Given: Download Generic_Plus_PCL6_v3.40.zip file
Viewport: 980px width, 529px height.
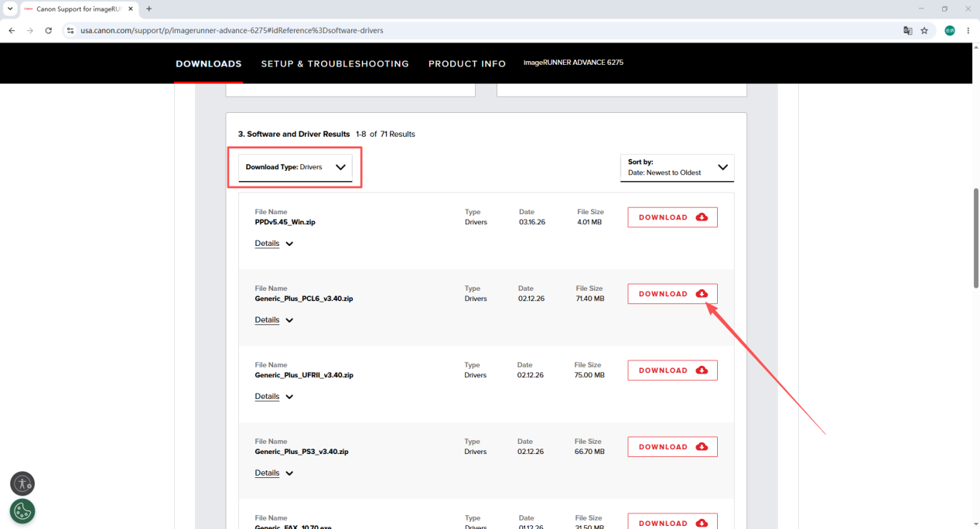Looking at the screenshot, I should point(672,294).
